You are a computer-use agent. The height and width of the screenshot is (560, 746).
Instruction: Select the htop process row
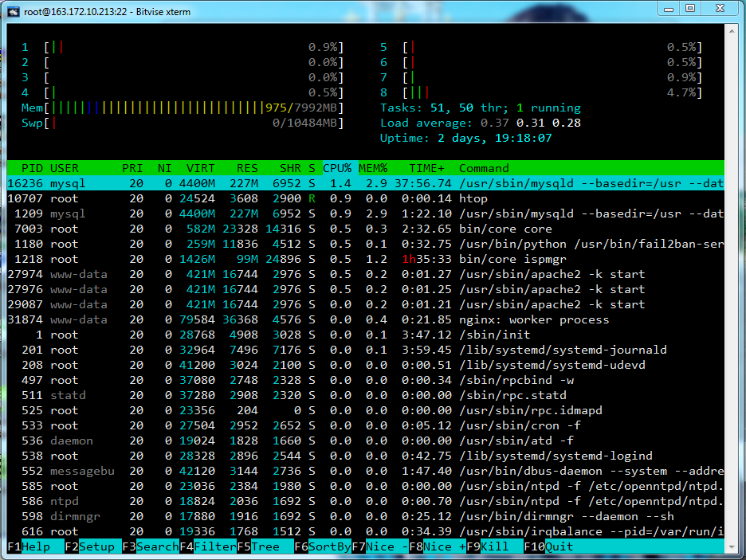[x=365, y=198]
